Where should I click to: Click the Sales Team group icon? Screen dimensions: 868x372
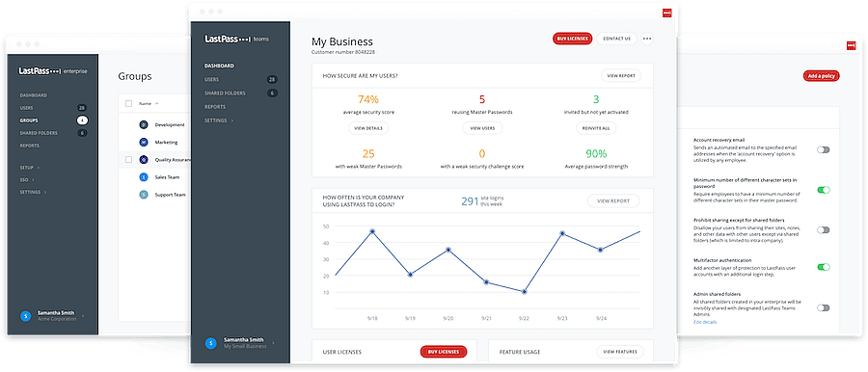tap(144, 177)
